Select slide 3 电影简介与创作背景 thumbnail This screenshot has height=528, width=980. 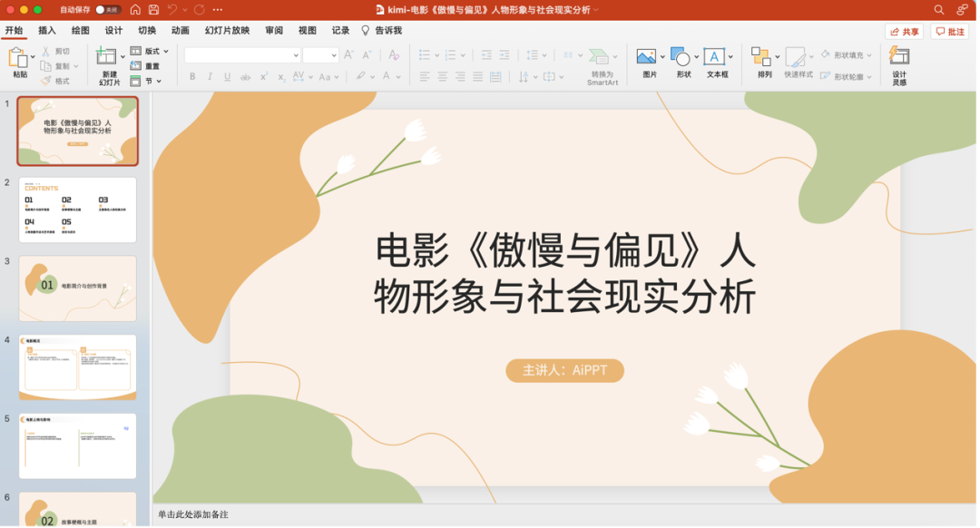[x=77, y=288]
